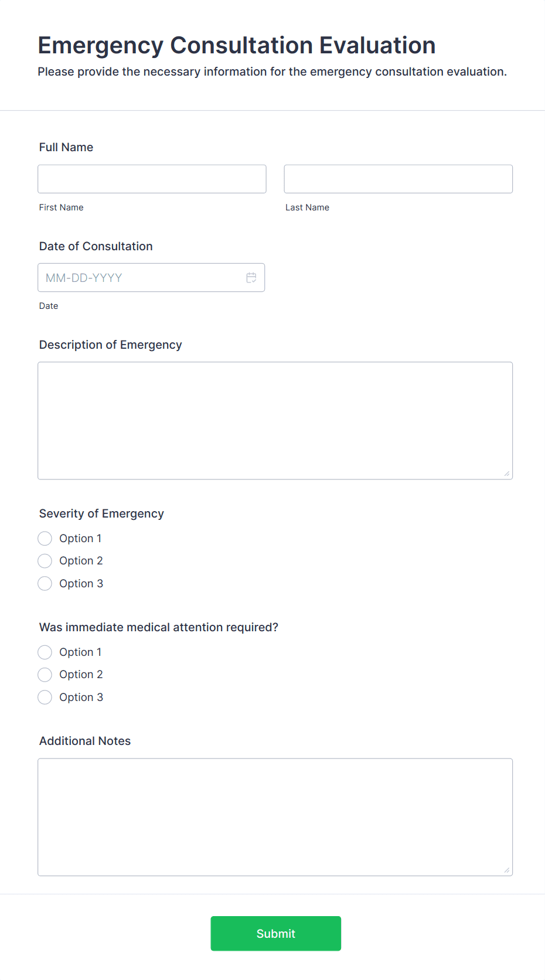Viewport: 545px width, 980px height.
Task: Open the calendar date picker icon
Action: 251,277
